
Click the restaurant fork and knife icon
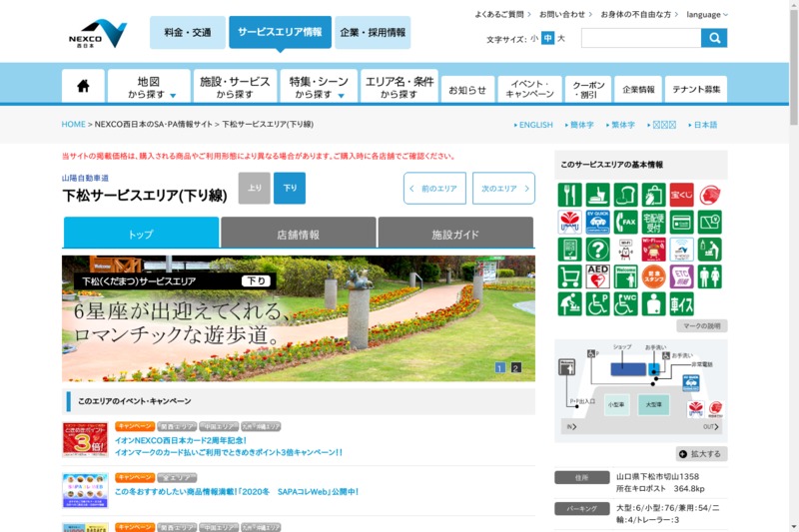pyautogui.click(x=570, y=195)
